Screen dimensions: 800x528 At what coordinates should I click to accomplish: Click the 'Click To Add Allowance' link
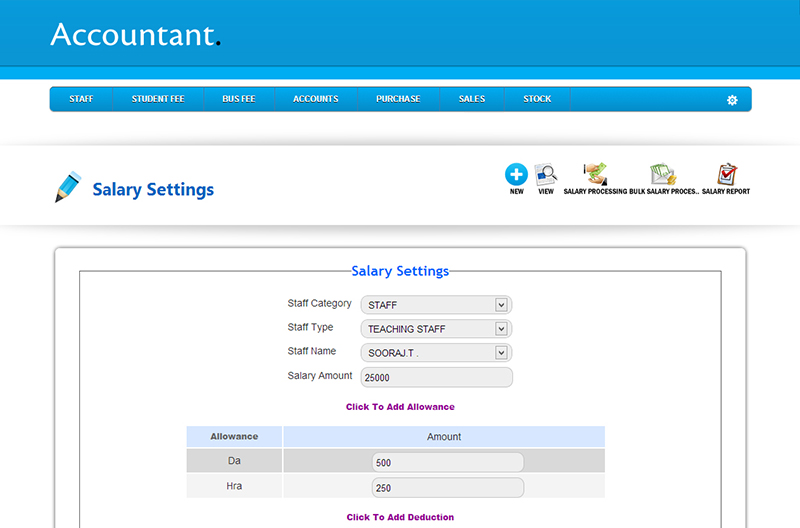click(x=400, y=407)
